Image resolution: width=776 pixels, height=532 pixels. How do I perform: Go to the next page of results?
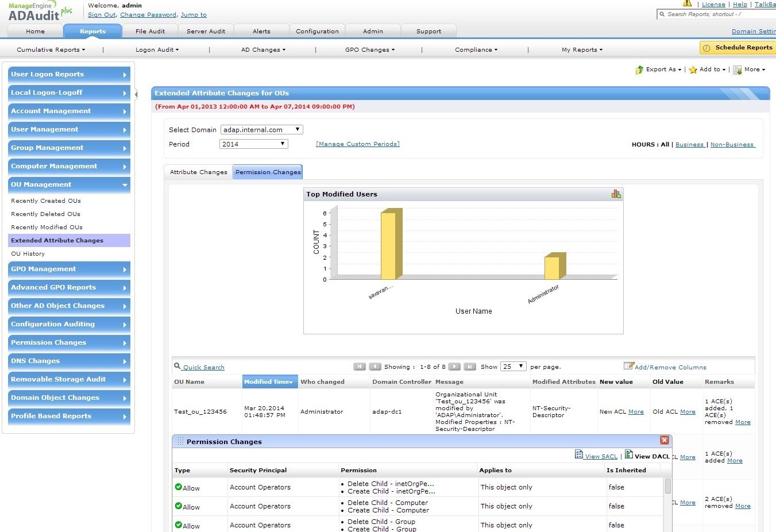(x=454, y=367)
